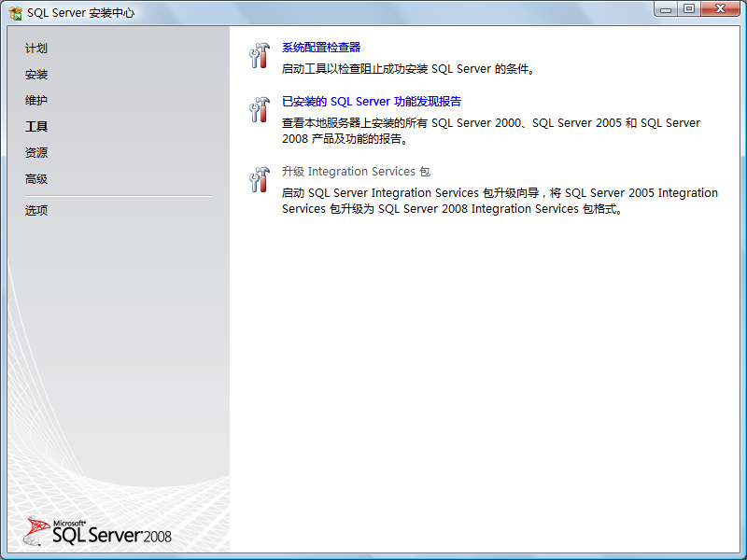Click the tools icon beside 系统配置检查器

[x=260, y=56]
